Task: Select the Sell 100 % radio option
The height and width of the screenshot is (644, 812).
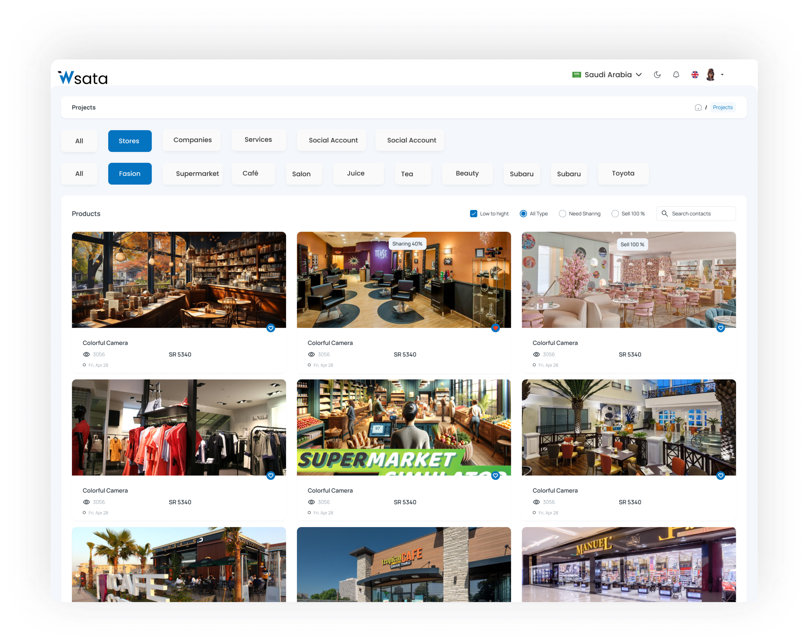Action: click(615, 213)
